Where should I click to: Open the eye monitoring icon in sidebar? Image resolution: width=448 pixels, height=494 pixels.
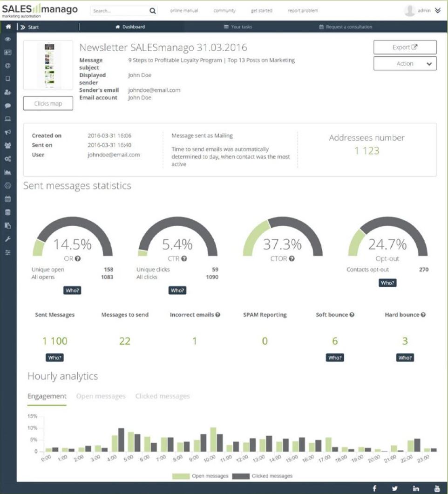coord(8,40)
